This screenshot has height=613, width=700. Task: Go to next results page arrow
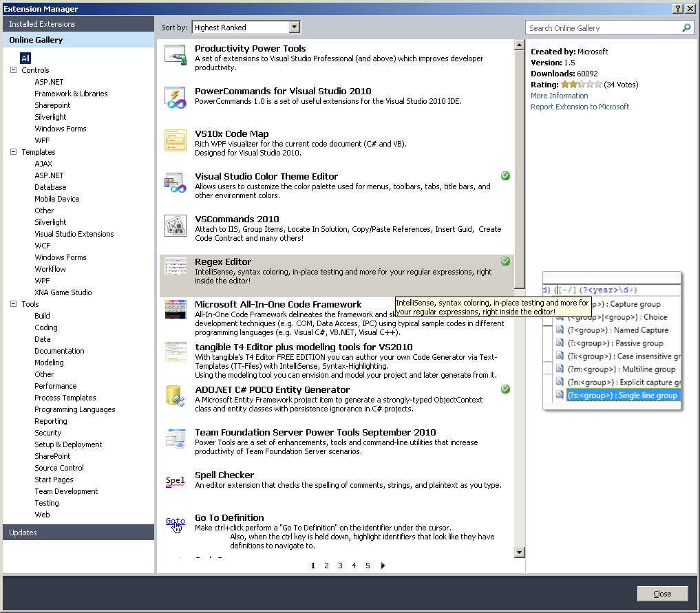point(383,566)
